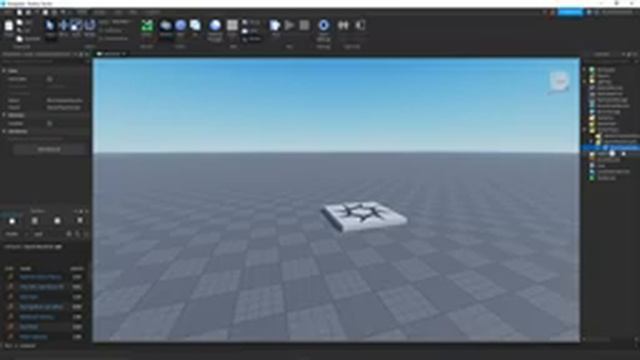Open the Toolbox Recent tab icon
640x360 pixels.
click(x=57, y=221)
